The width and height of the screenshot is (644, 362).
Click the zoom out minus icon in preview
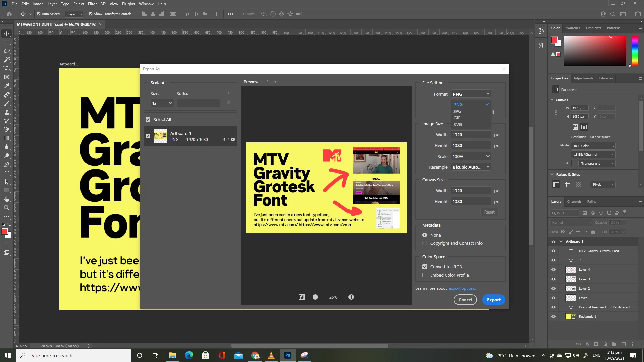click(315, 297)
